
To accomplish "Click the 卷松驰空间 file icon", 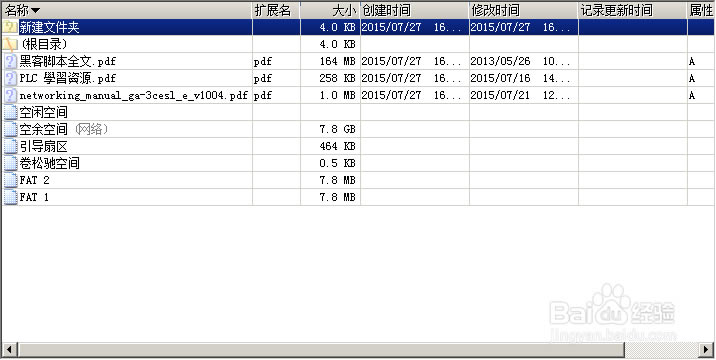I will click(x=10, y=163).
